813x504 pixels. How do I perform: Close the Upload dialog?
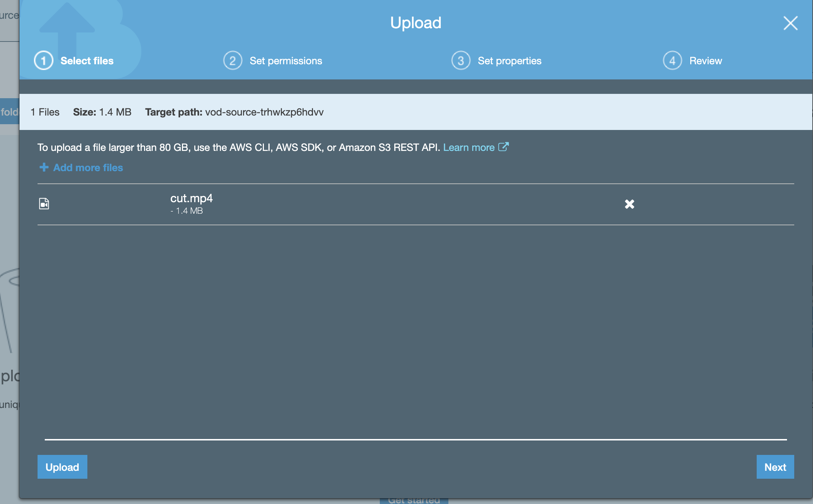click(790, 23)
